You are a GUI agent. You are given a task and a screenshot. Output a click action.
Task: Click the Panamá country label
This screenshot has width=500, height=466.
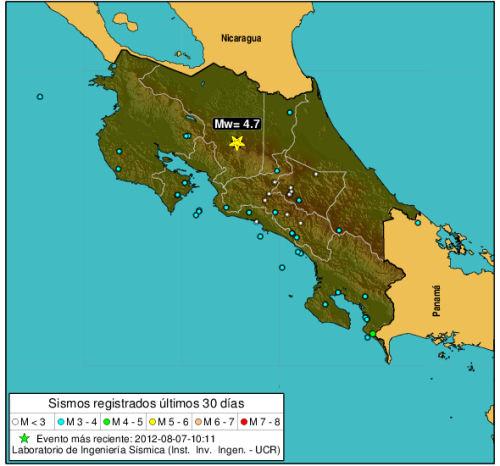(x=436, y=301)
